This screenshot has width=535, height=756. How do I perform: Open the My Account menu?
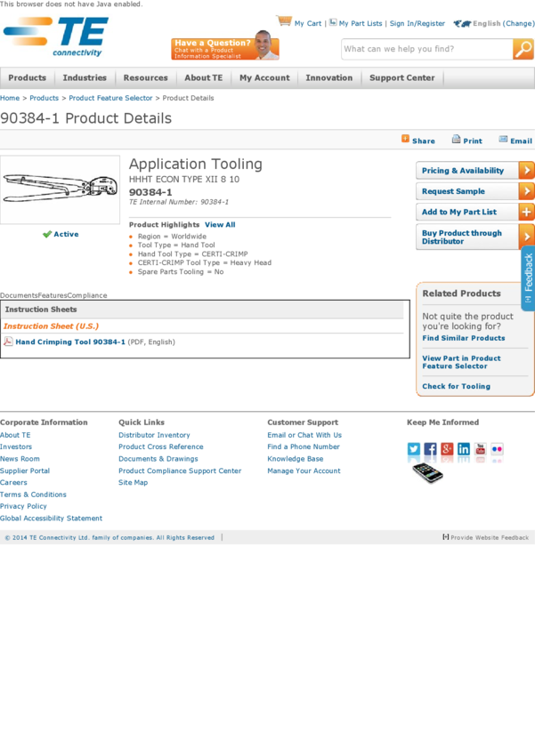click(265, 77)
